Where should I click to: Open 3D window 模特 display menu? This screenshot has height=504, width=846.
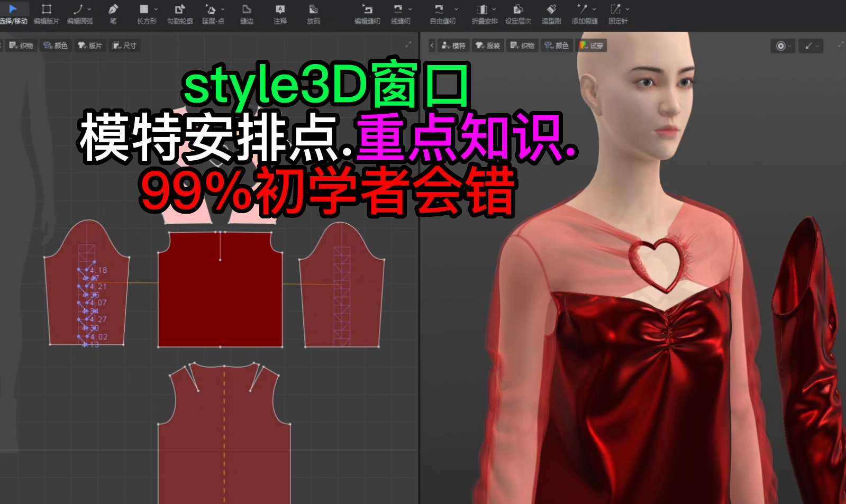pyautogui.click(x=453, y=45)
